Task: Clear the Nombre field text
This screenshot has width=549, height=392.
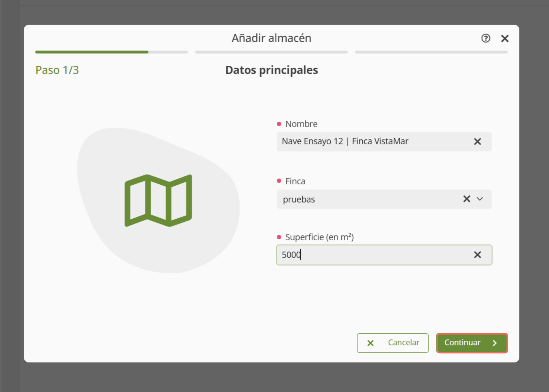Action: pos(477,142)
